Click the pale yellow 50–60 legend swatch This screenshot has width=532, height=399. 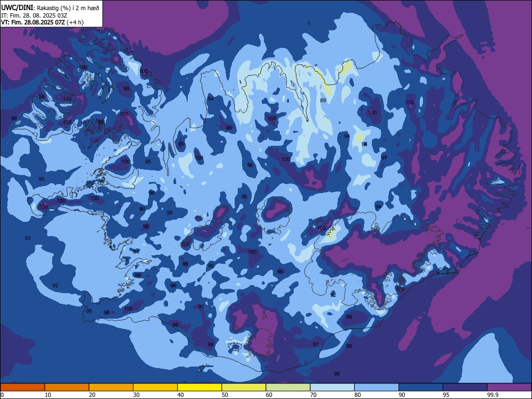pyautogui.click(x=244, y=387)
